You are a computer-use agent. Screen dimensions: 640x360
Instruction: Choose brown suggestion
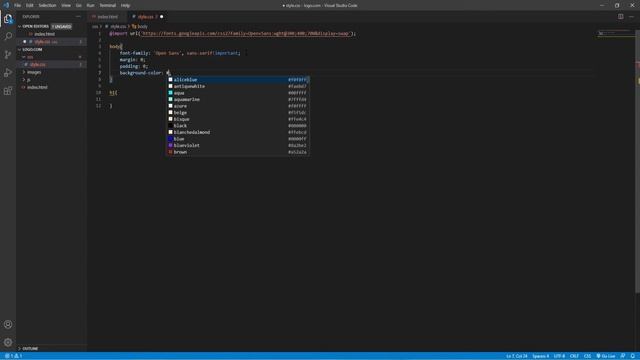click(238, 152)
